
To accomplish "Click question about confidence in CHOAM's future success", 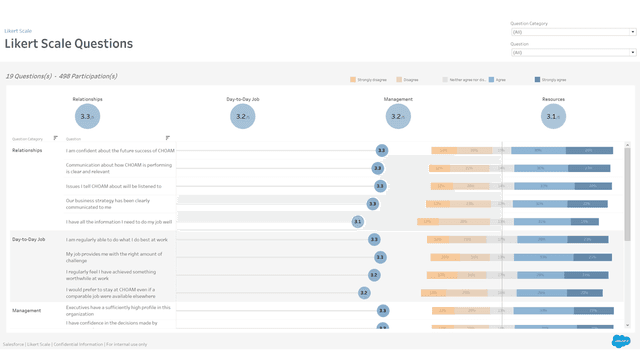I will (x=120, y=151).
